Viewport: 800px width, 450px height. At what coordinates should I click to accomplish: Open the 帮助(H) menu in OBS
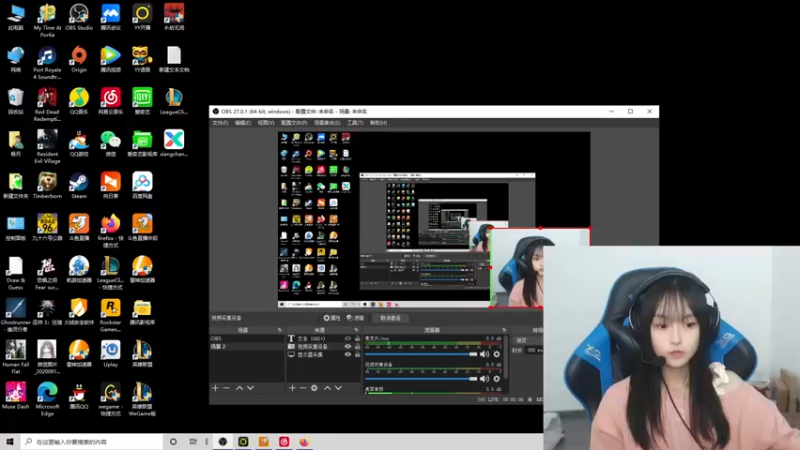(x=379, y=123)
